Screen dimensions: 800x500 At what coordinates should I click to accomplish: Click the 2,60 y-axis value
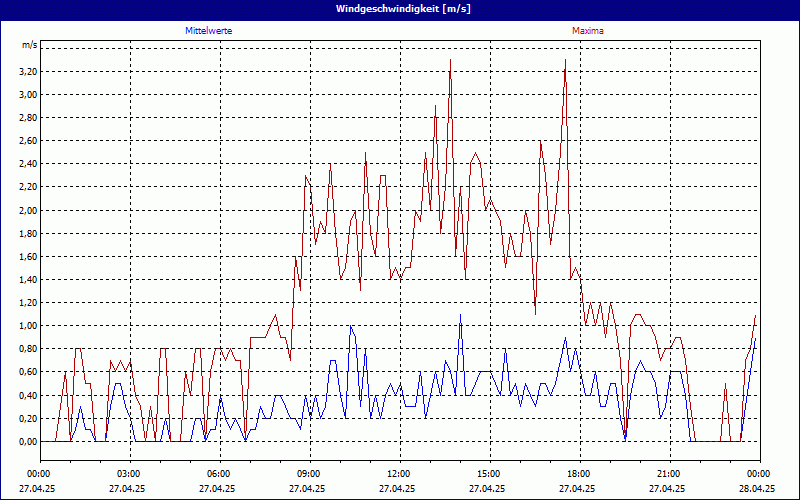29,141
